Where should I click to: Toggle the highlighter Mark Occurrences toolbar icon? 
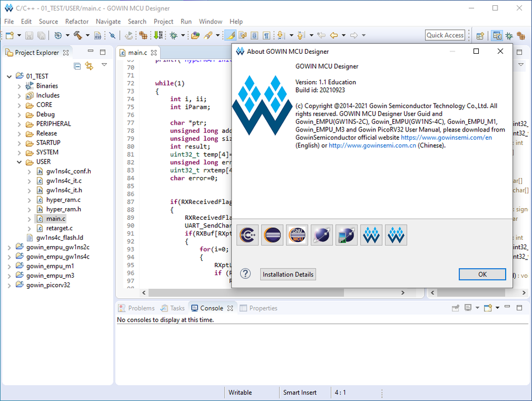click(x=231, y=35)
